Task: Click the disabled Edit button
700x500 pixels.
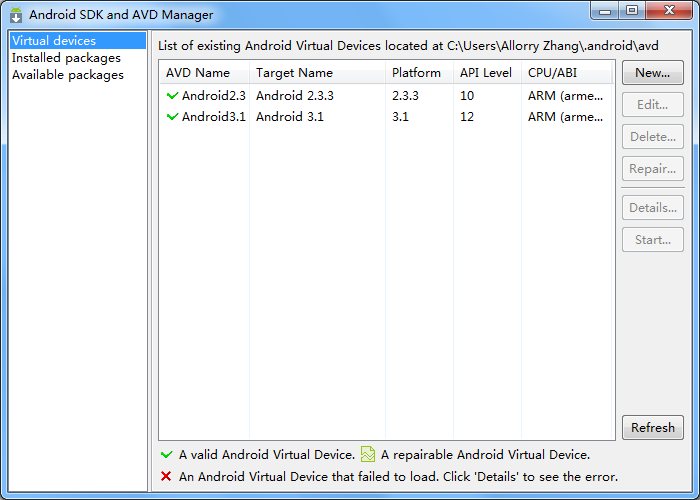Action: point(653,104)
